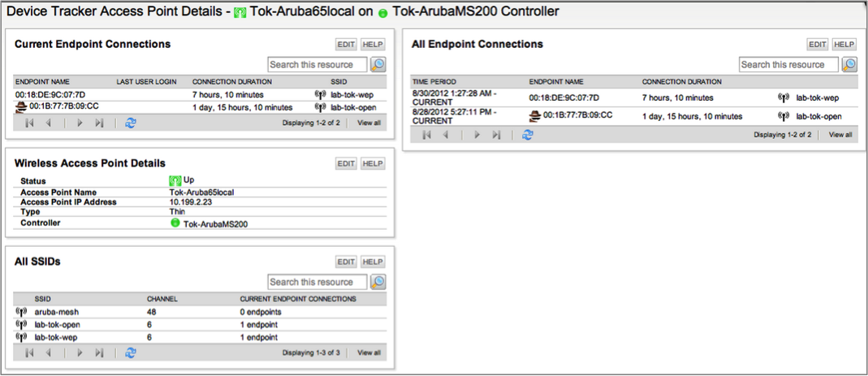Click wireless icon beside lab-tok-open in All SSIDs

22,325
